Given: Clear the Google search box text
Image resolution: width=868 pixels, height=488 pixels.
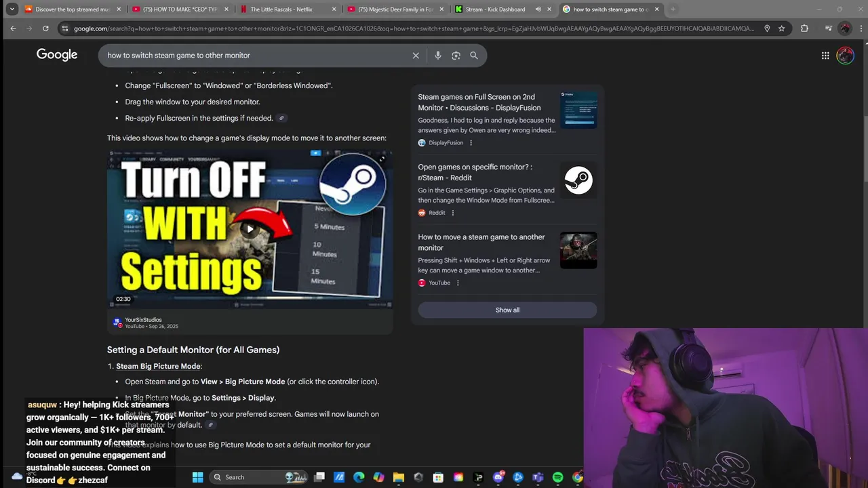Looking at the screenshot, I should pyautogui.click(x=416, y=56).
